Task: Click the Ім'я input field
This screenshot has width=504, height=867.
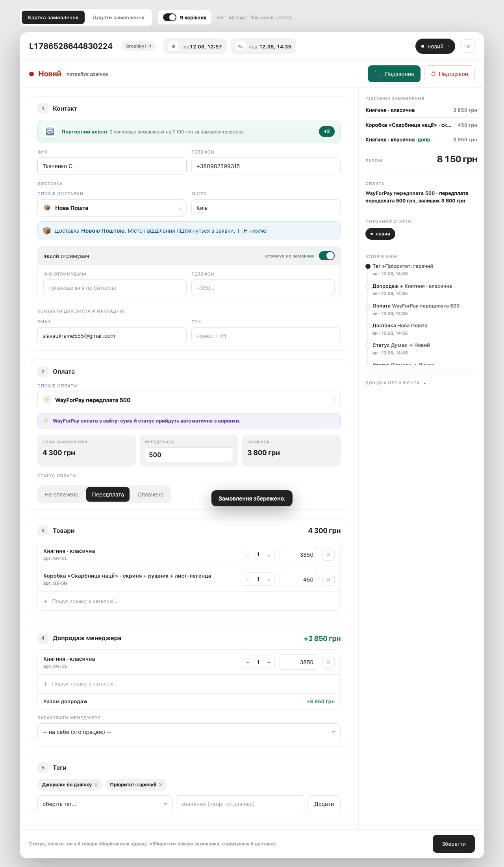Action: [x=112, y=166]
